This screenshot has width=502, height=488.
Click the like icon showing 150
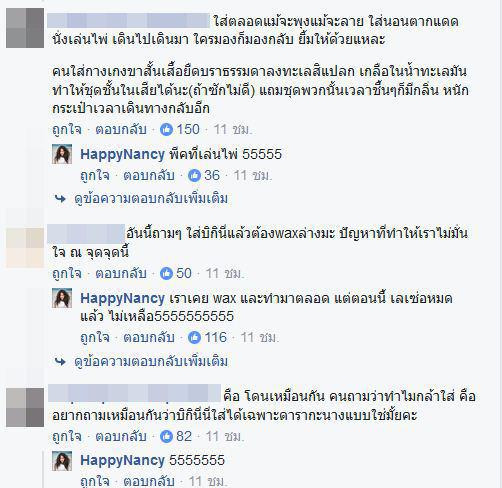pos(166,130)
